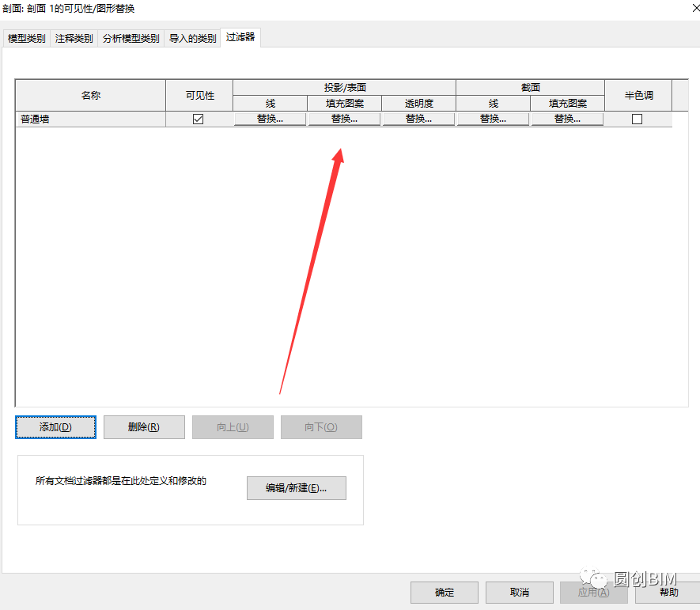Click the 透明度 column header
The height and width of the screenshot is (610, 700).
tap(418, 104)
